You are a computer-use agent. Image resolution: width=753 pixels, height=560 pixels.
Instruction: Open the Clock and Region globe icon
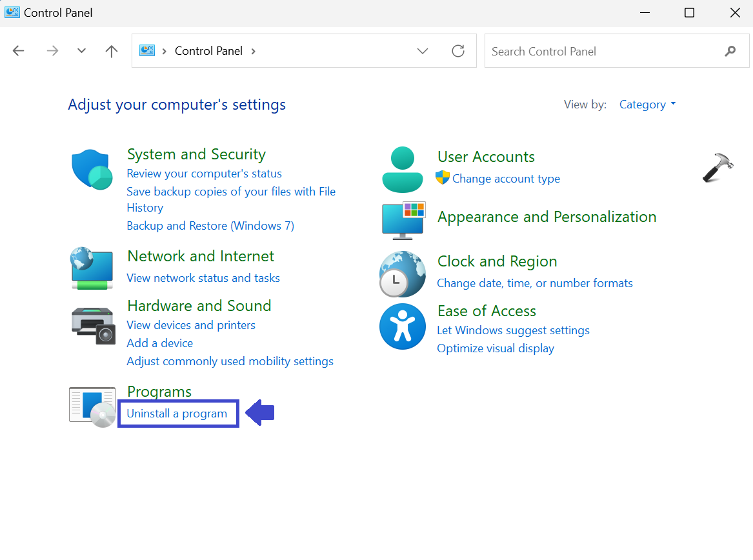403,274
